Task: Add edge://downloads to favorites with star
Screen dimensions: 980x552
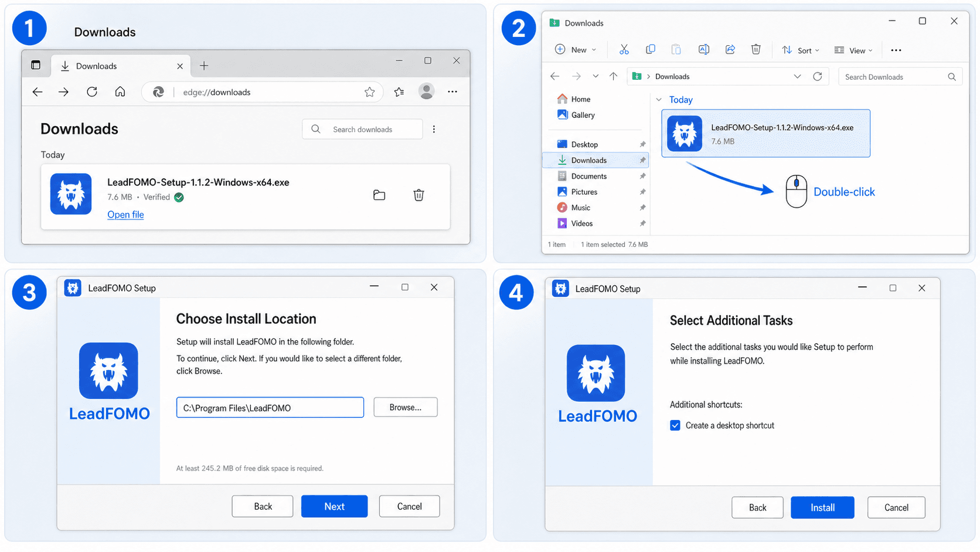Action: 370,92
